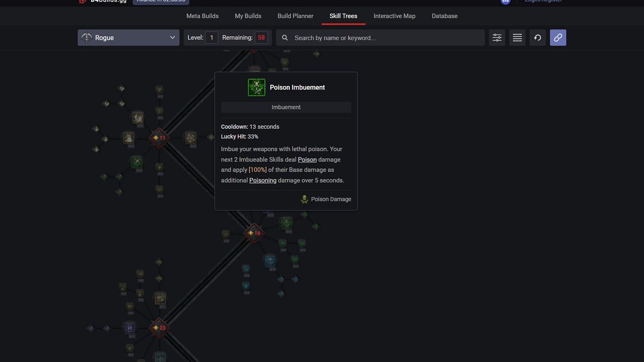This screenshot has width=644, height=362.
Task: Expand the Skill Trees navigation tab
Action: tap(343, 16)
